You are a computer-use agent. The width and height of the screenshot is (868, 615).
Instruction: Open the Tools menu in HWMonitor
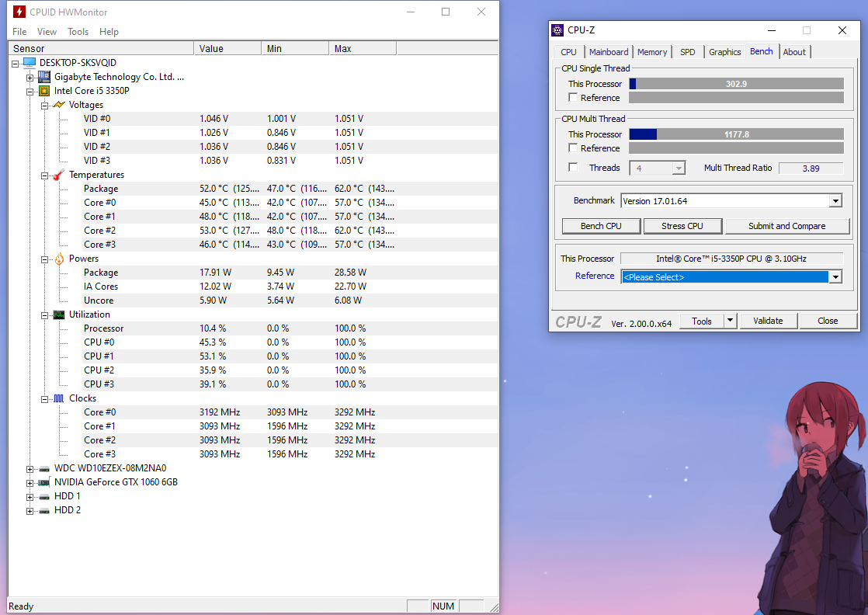point(78,32)
